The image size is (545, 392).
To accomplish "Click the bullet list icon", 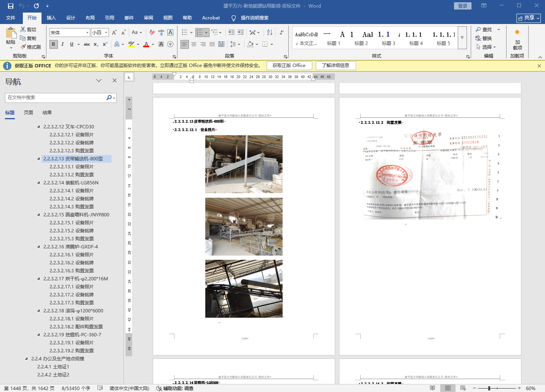I will pos(185,33).
